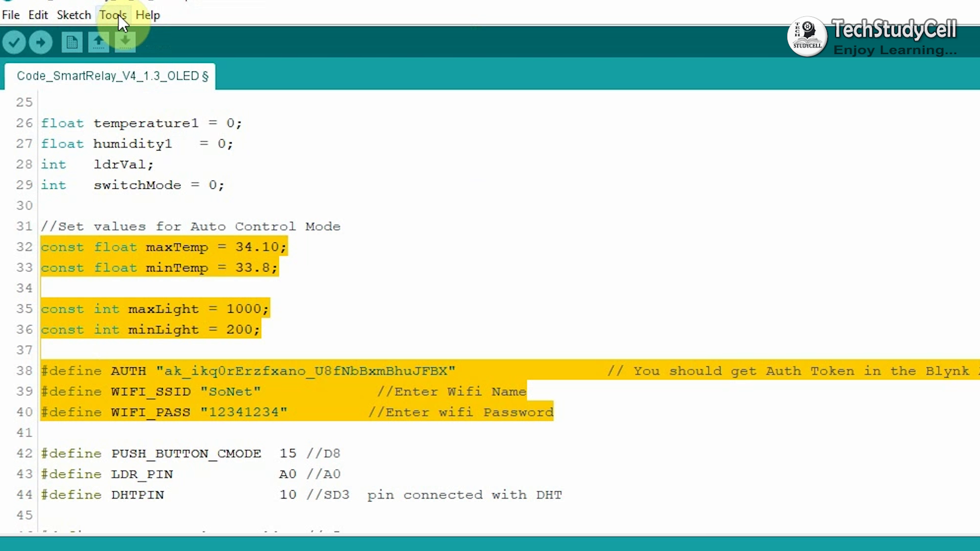Select the Code_SmartRelay_V4_1.3_OLED tab

(x=112, y=76)
